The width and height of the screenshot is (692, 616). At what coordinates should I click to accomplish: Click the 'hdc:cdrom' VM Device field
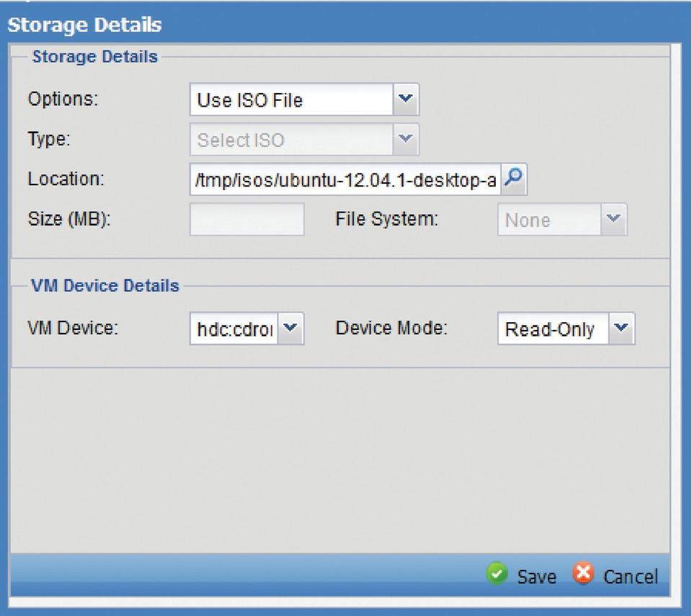point(234,329)
